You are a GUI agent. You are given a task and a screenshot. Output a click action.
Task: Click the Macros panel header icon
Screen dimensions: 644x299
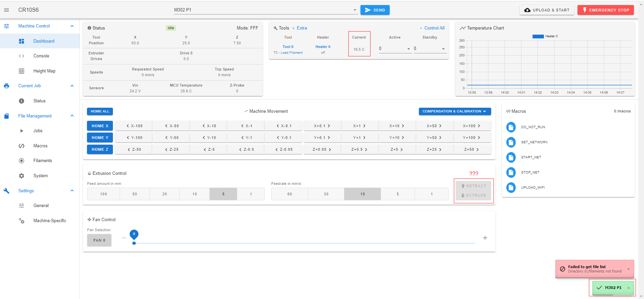tap(508, 111)
